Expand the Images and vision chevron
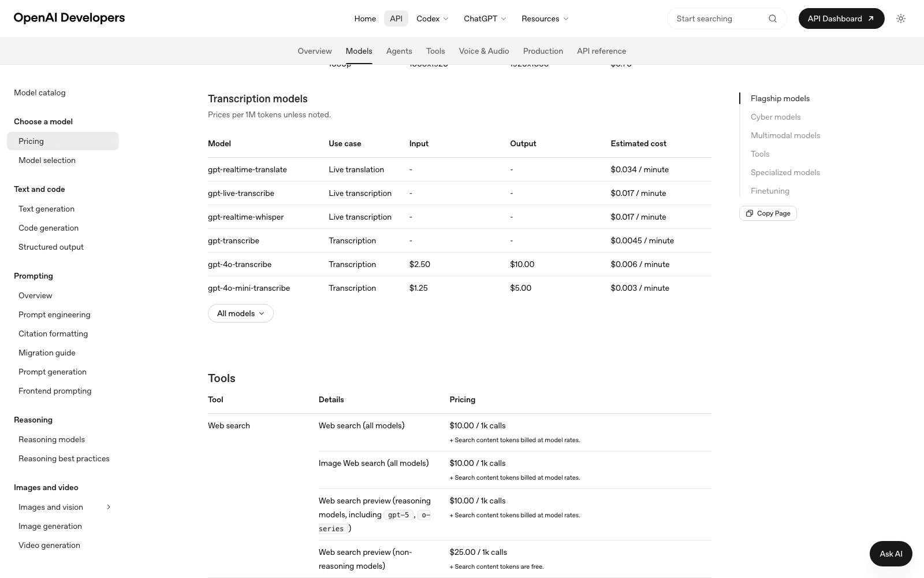This screenshot has width=924, height=578. pos(109,507)
